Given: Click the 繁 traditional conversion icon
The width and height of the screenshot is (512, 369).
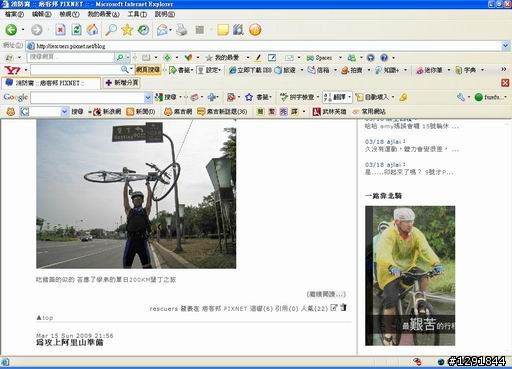Looking at the screenshot, I should pyautogui.click(x=272, y=112).
